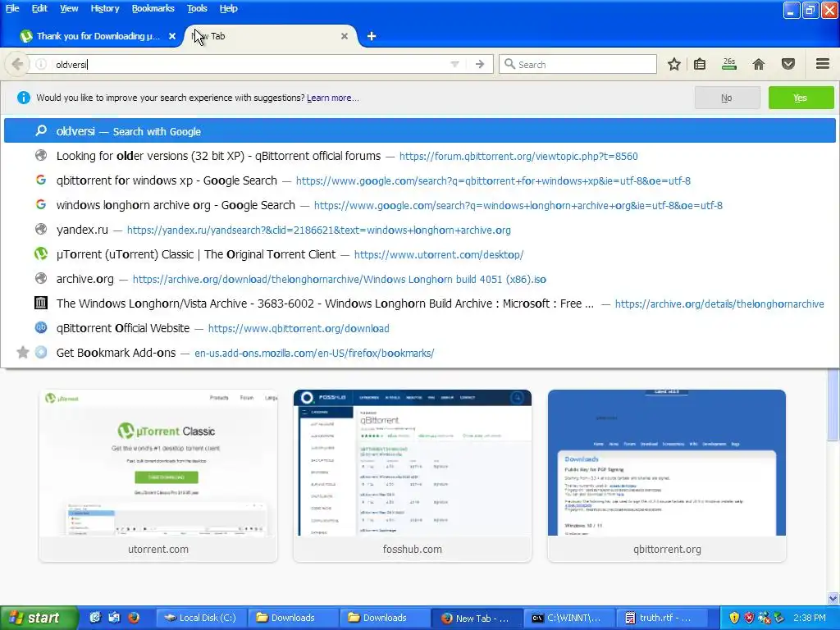The width and height of the screenshot is (840, 630).
Task: Select windows longhorn archive org Google Search result
Action: [x=419, y=205]
